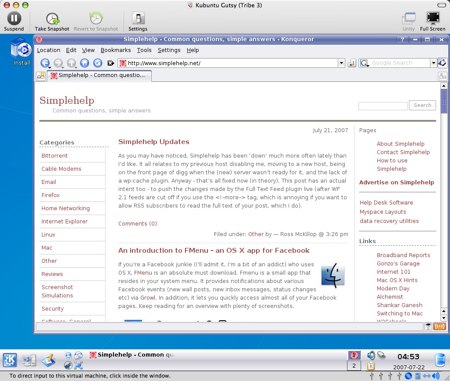The width and height of the screenshot is (450, 381).
Task: Click the trash icon on KDE panel's right end
Action: coord(440,360)
